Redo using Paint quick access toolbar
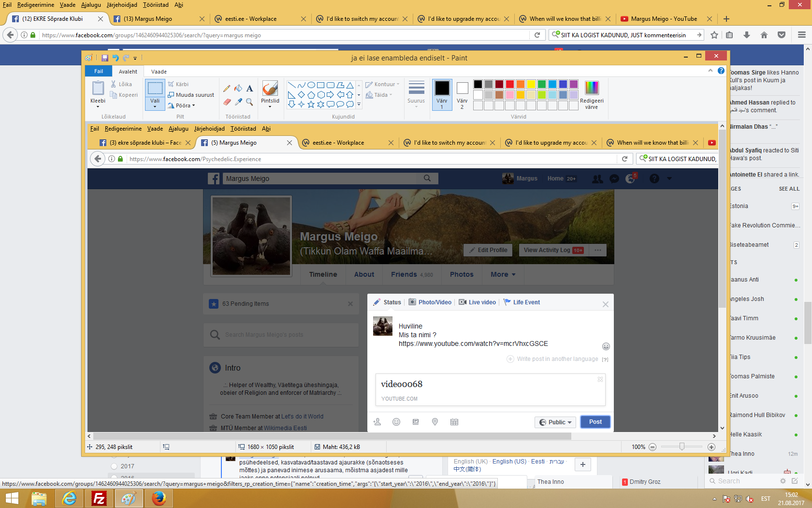Screen dimensions: 812x508 (x=126, y=58)
